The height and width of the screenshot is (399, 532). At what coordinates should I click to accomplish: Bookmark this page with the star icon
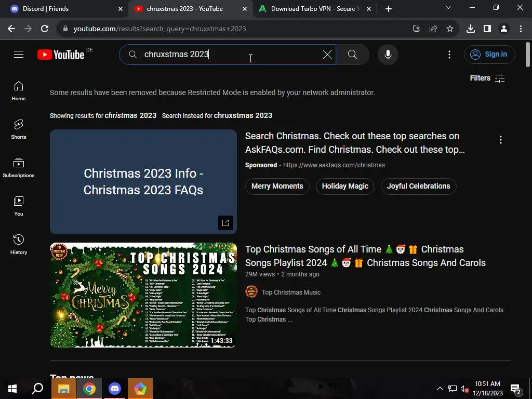tap(449, 29)
